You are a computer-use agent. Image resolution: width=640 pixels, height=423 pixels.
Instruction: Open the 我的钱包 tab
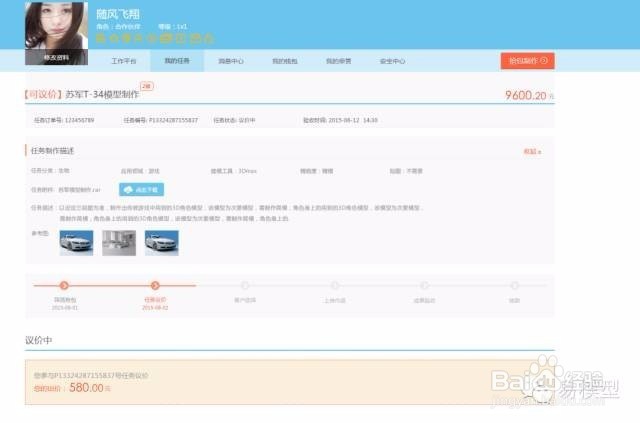click(x=285, y=61)
